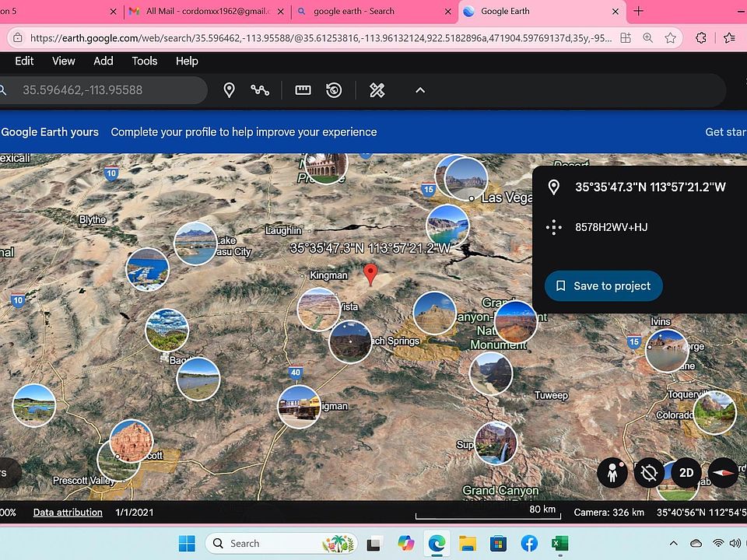Open the View menu
This screenshot has height=560, width=747.
pos(63,61)
